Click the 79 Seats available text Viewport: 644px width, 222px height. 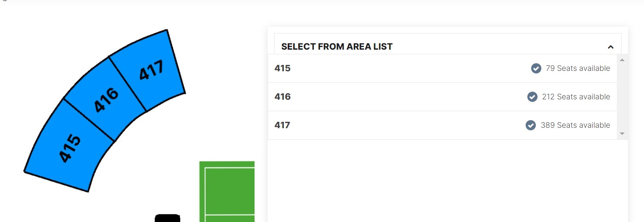tap(578, 68)
